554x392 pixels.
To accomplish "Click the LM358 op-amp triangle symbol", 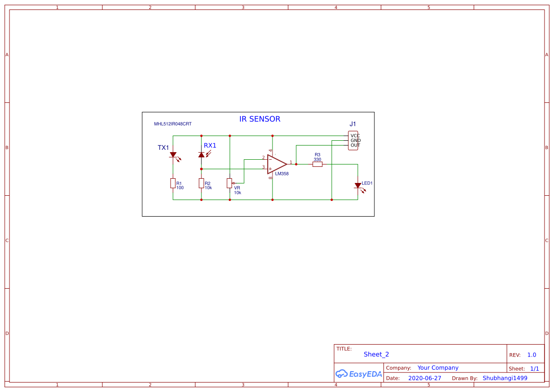I will coord(276,164).
